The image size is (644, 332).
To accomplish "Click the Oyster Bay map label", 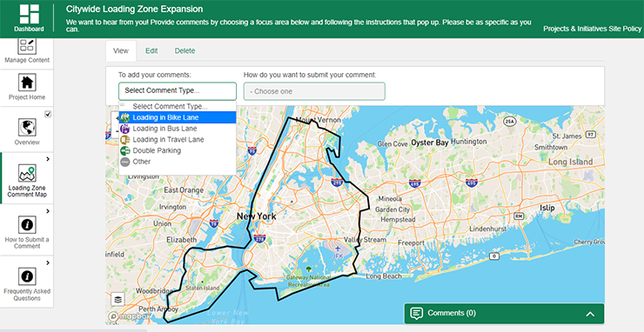I will 430,143.
